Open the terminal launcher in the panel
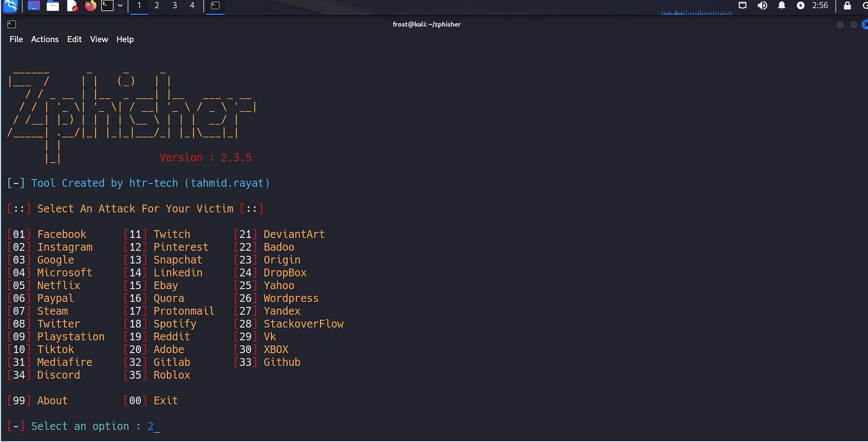 pos(107,6)
